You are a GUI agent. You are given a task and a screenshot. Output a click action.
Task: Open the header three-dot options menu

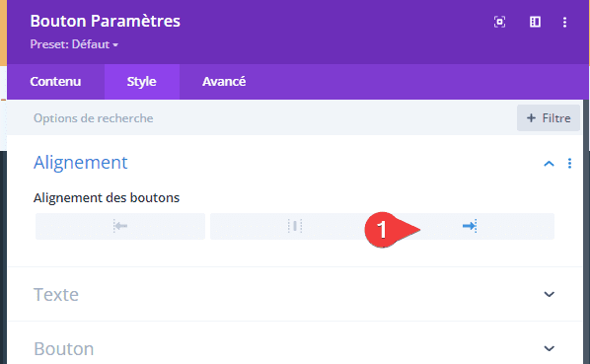coord(564,22)
